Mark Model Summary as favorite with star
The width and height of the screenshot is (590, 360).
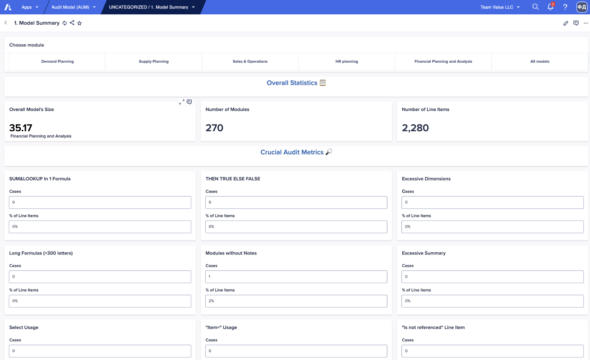coord(79,23)
